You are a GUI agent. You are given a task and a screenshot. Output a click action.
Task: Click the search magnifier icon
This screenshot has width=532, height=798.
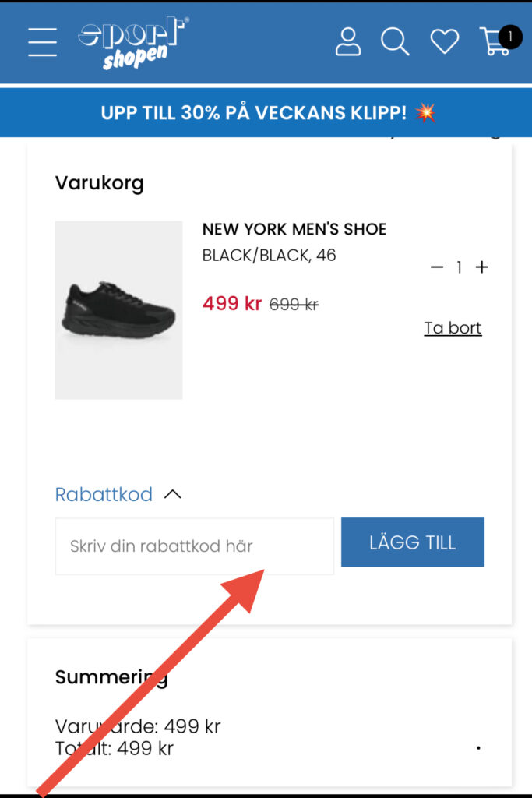click(395, 41)
